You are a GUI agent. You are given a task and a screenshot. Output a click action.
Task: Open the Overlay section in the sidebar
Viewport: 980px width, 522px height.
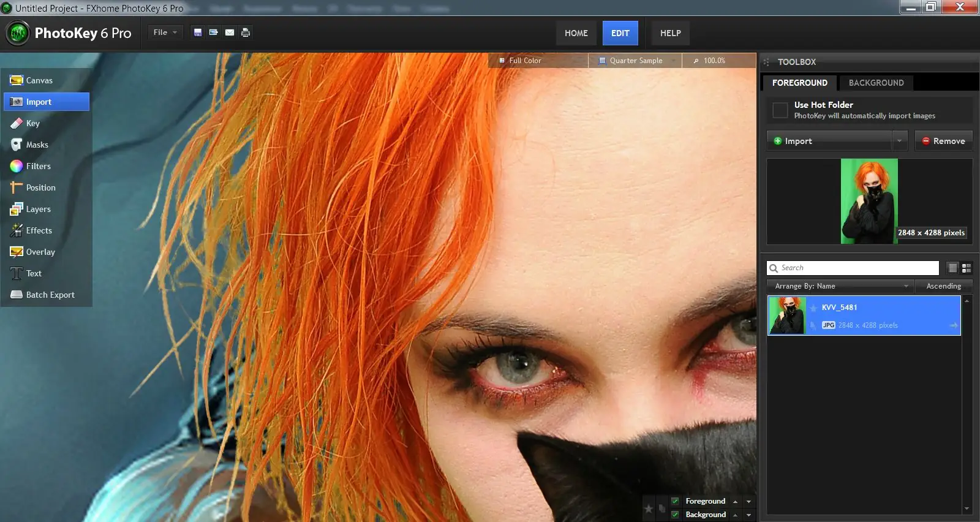coord(47,252)
